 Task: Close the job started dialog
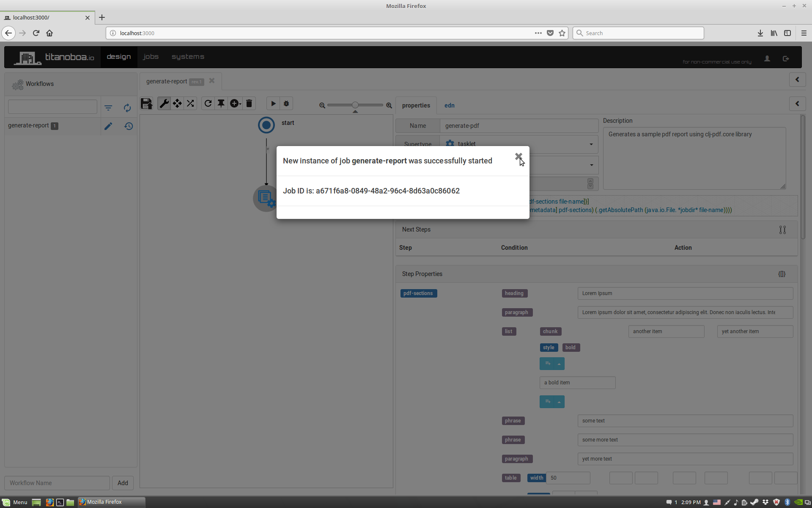point(518,156)
